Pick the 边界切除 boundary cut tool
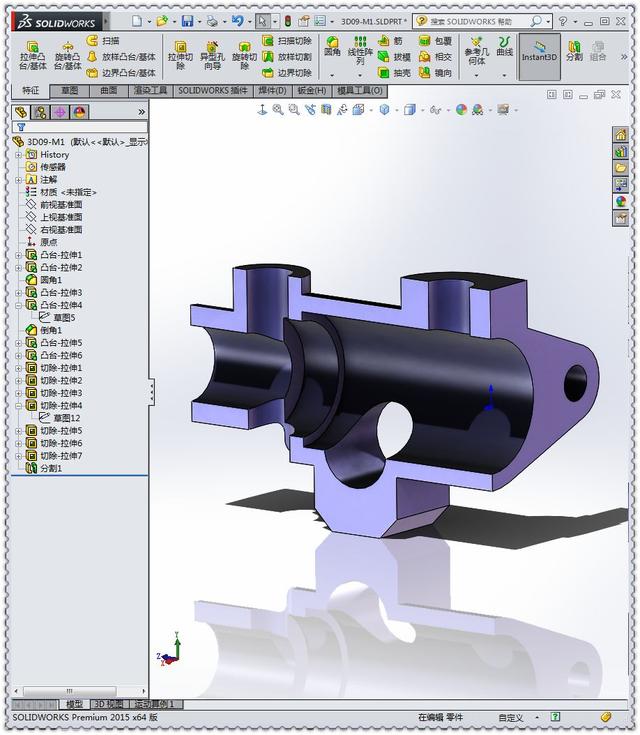This screenshot has height=735, width=640. (287, 73)
